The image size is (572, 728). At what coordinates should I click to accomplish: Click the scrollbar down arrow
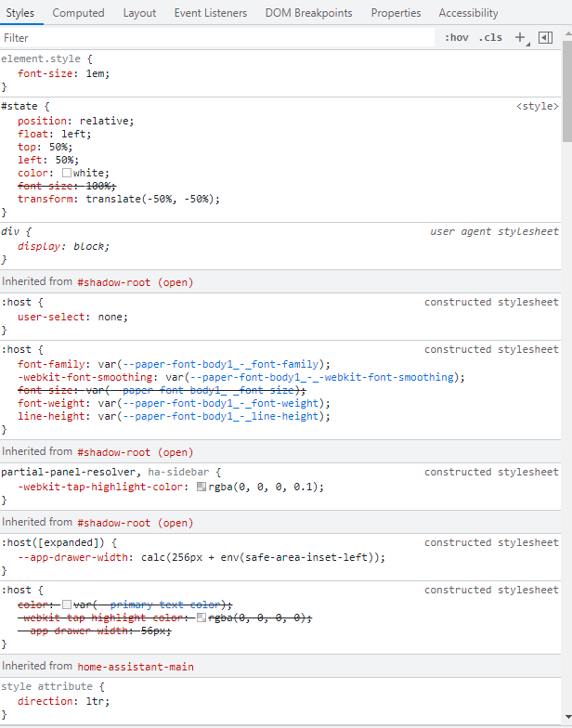click(x=566, y=717)
